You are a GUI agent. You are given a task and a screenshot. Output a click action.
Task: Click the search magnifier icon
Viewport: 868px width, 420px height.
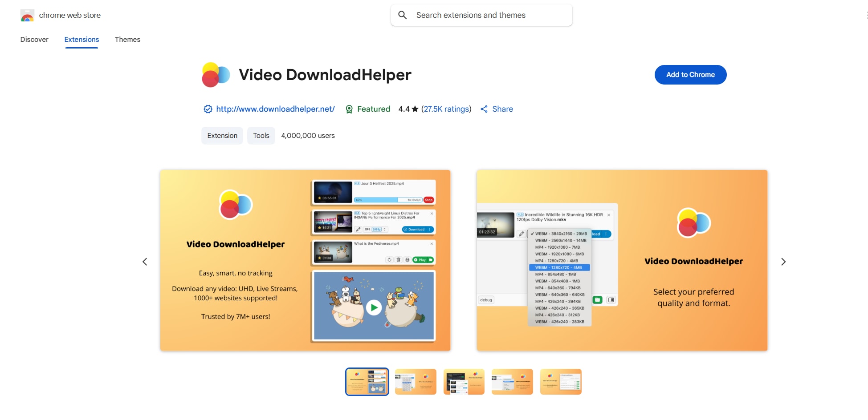(402, 15)
